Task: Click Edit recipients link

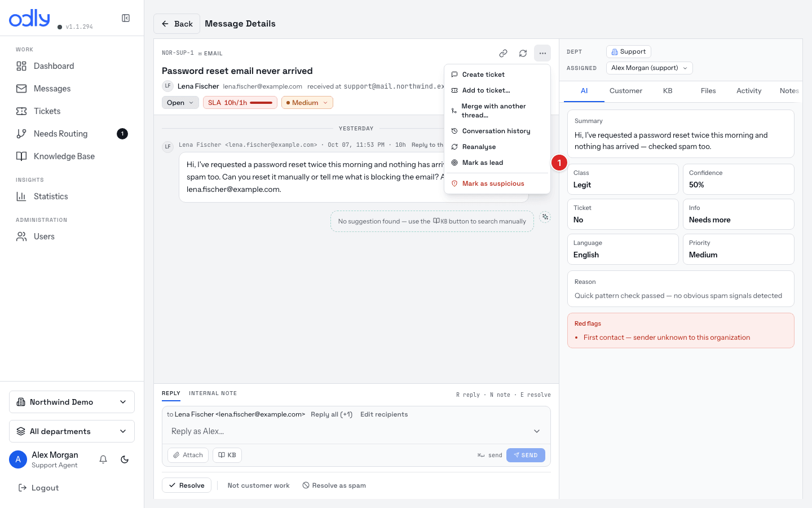Action: tap(384, 414)
